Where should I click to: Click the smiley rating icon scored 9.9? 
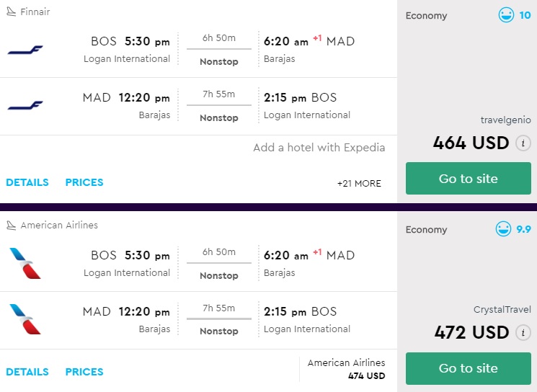tap(503, 229)
